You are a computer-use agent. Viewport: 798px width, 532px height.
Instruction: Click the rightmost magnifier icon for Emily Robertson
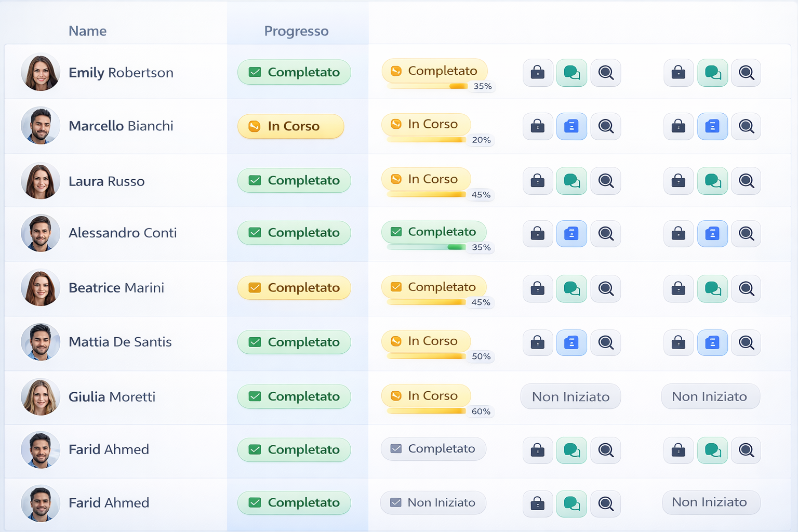746,73
